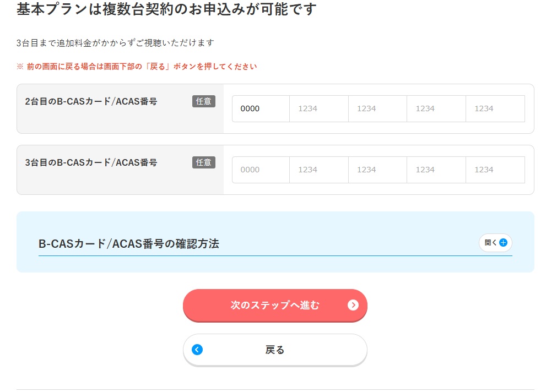The height and width of the screenshot is (392, 557).
Task: Click the 2台目のB-CASカード/ACAS番号 label
Action: click(x=91, y=102)
